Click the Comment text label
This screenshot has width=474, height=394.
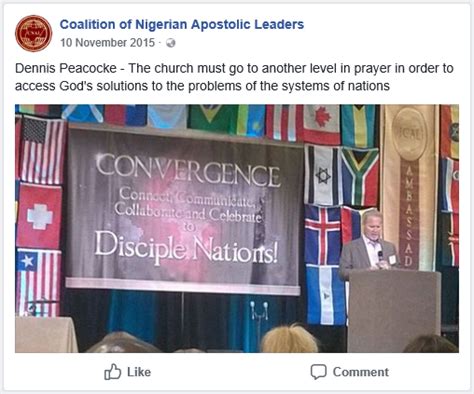coord(361,372)
